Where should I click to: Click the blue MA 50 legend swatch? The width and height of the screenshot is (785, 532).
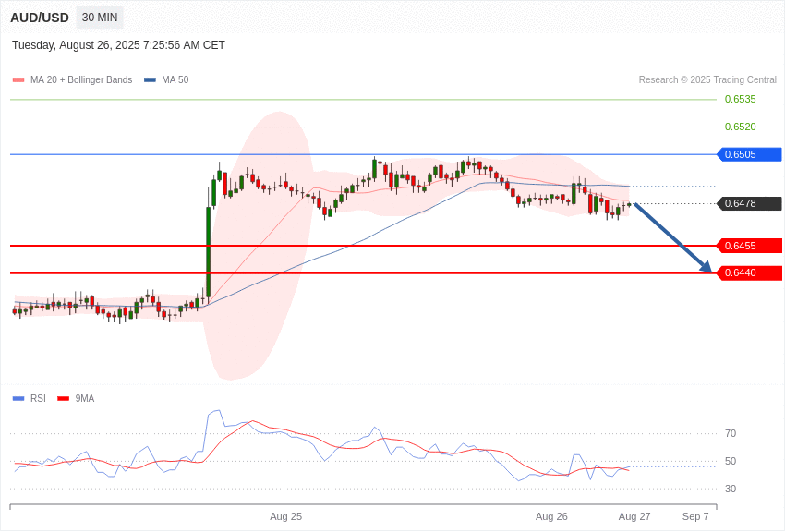(150, 80)
